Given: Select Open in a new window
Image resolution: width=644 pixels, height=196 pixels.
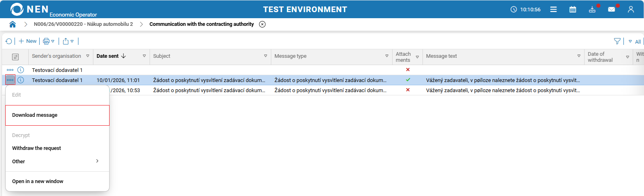Looking at the screenshot, I should pyautogui.click(x=38, y=181).
